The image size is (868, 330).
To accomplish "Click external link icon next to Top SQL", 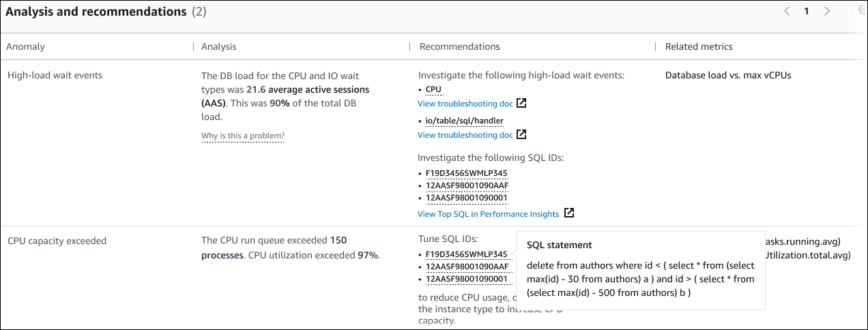I will pyautogui.click(x=569, y=214).
